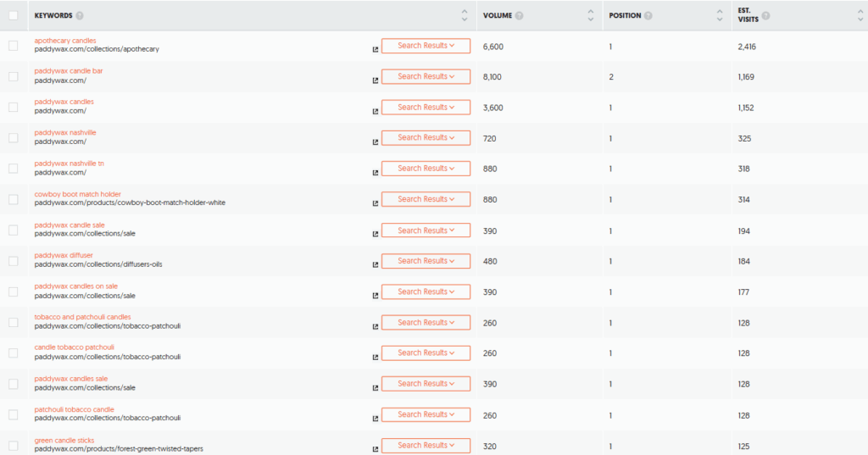The image size is (868, 455).
Task: Open the cowboy boot match holder keyword link
Action: click(x=77, y=194)
